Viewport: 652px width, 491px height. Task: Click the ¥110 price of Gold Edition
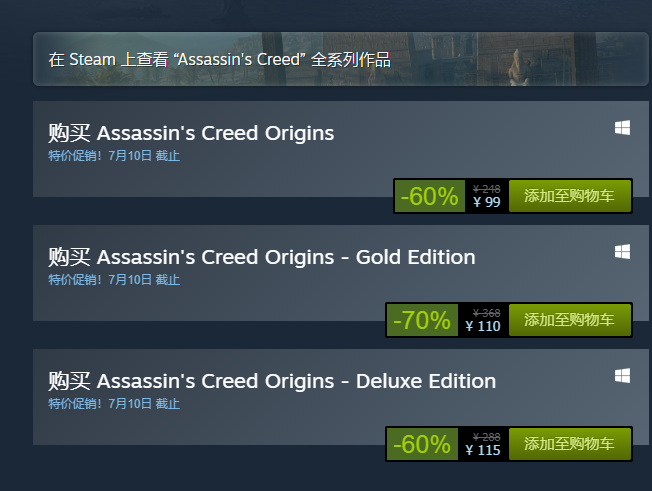click(x=483, y=326)
